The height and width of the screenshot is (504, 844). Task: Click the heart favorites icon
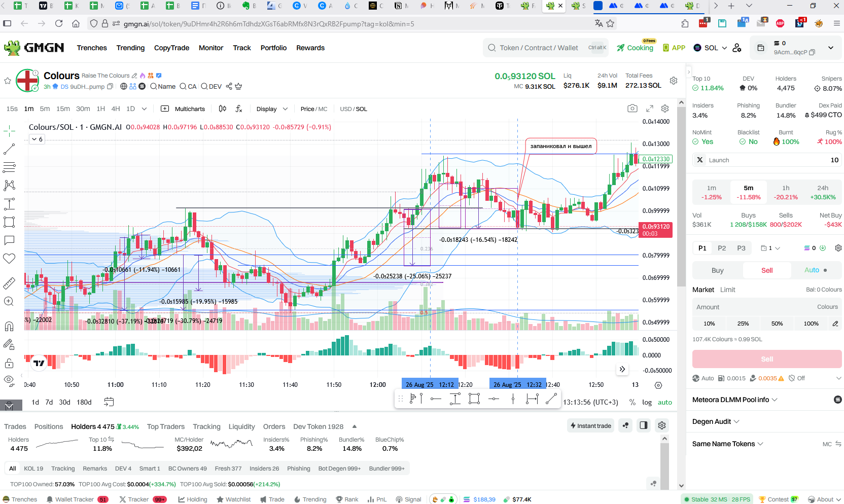click(9, 259)
